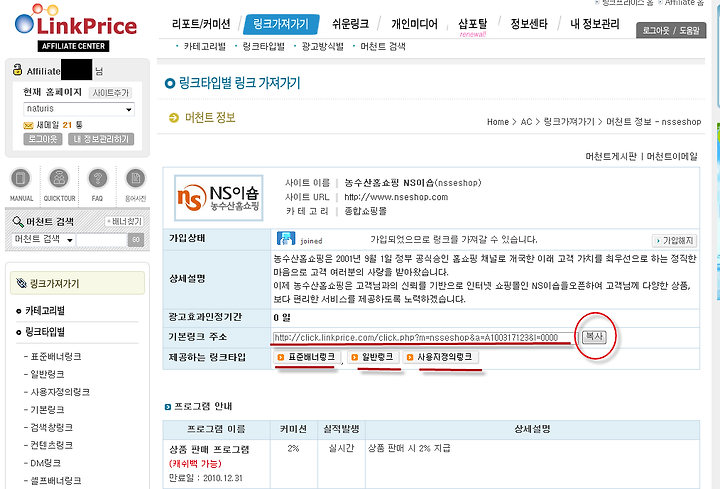Screen dimensions: 720x489
Task: Click the http://www.nseshop.com site URL
Action: point(396,197)
